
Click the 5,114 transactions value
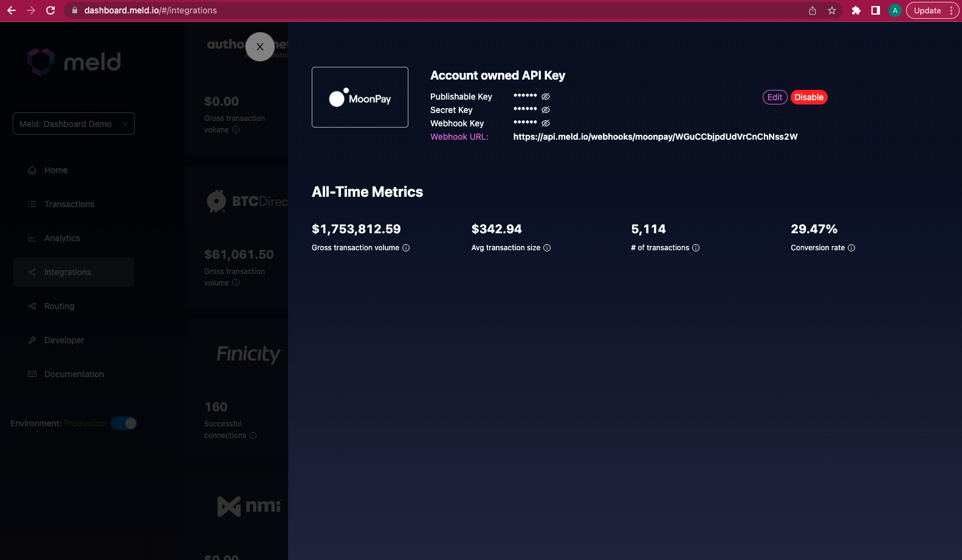pos(648,229)
